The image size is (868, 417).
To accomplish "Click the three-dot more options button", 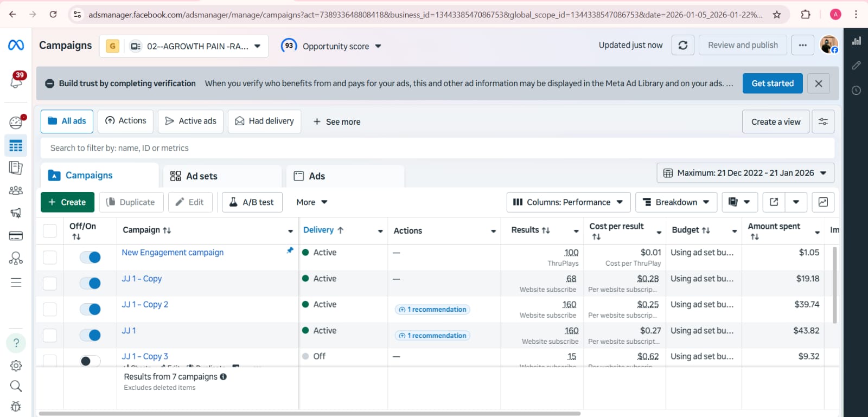I will tap(802, 45).
